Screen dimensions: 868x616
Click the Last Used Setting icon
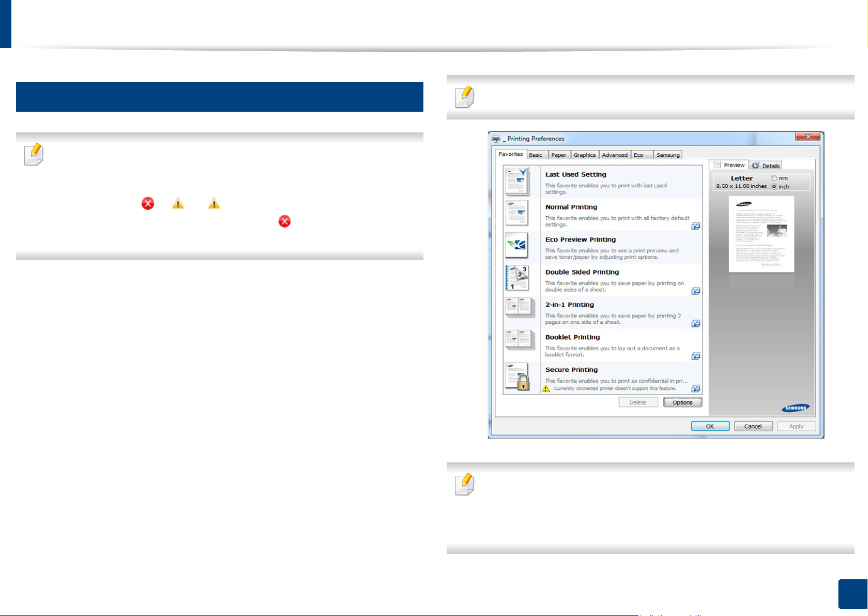517,181
